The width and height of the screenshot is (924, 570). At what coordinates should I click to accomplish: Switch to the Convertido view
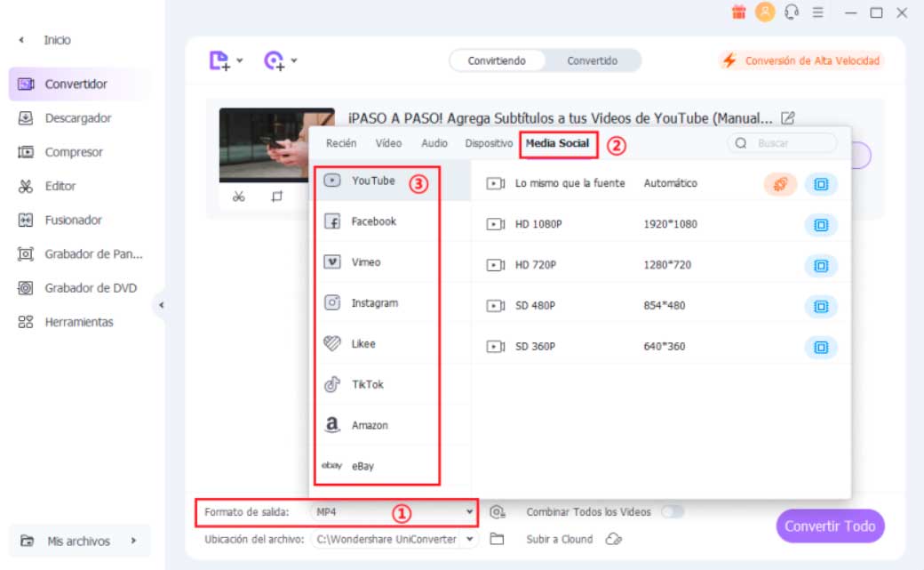pos(593,60)
